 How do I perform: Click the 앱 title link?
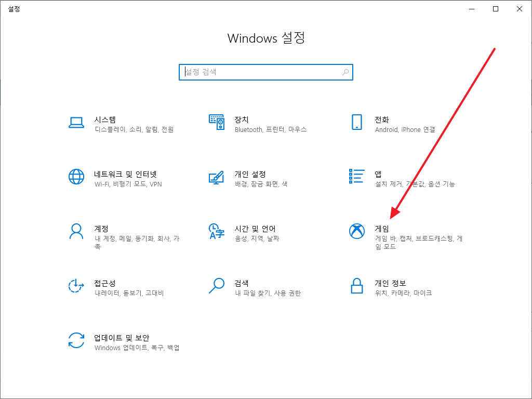click(378, 174)
